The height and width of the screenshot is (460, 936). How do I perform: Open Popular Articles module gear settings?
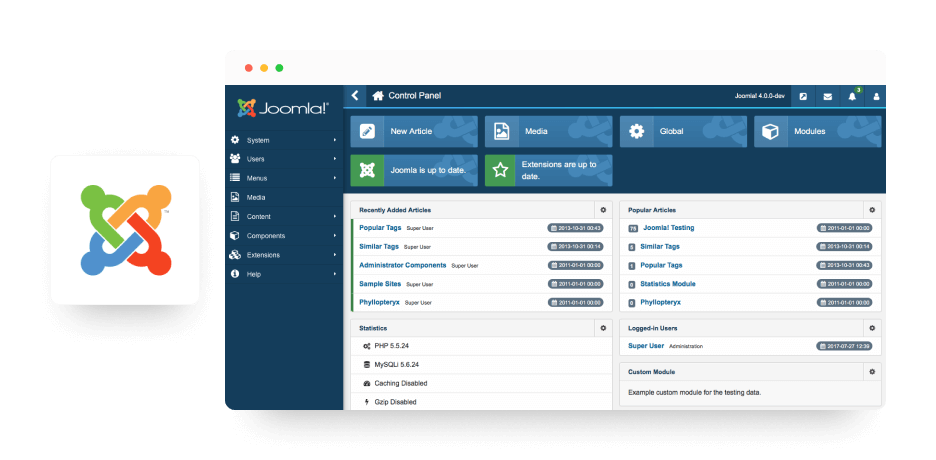[x=872, y=210]
